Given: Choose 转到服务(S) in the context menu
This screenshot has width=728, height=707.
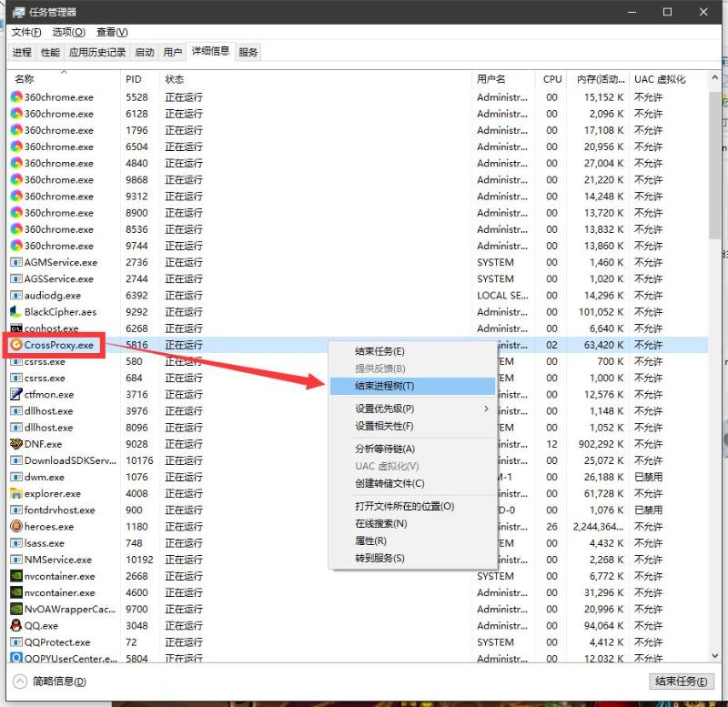Looking at the screenshot, I should pos(412,558).
